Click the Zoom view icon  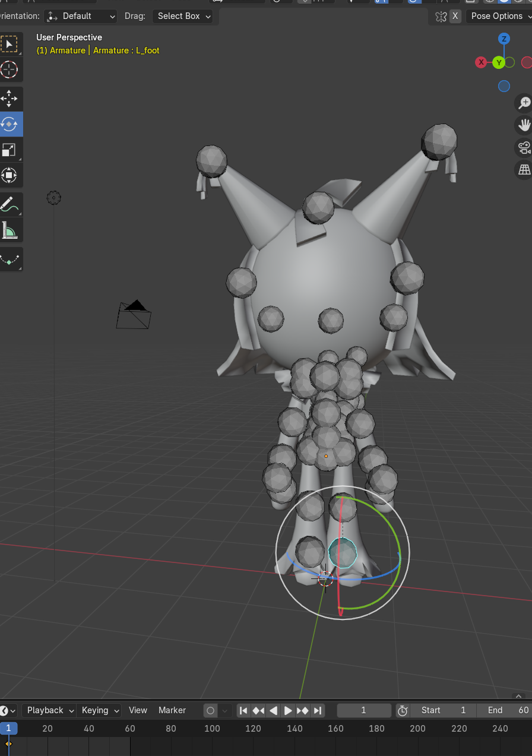(524, 103)
